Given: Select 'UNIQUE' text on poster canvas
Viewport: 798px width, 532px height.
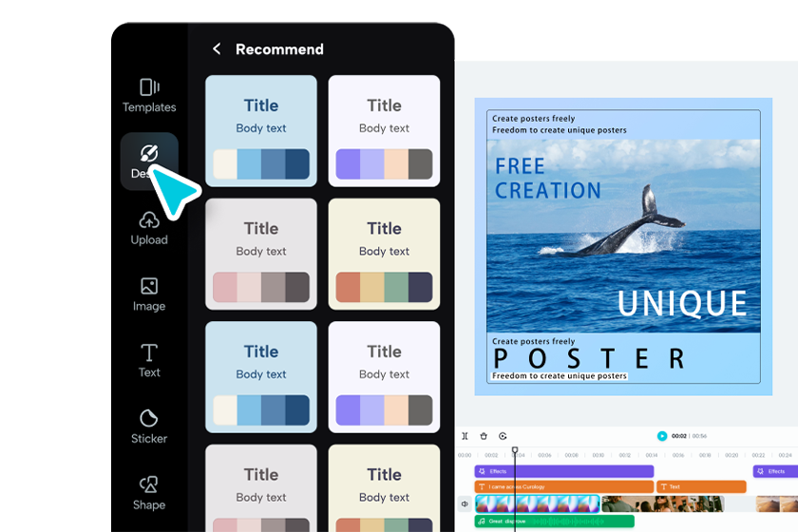Looking at the screenshot, I should (x=682, y=303).
